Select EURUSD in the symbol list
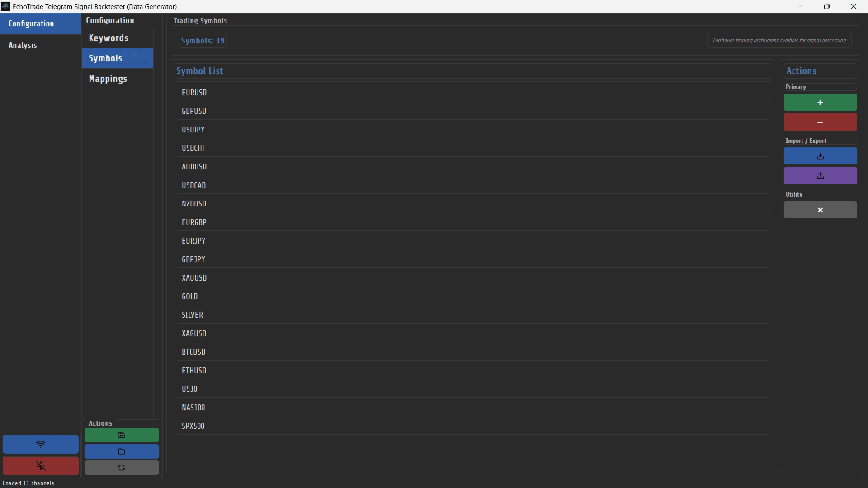Viewport: 868px width, 488px height. pyautogui.click(x=473, y=92)
